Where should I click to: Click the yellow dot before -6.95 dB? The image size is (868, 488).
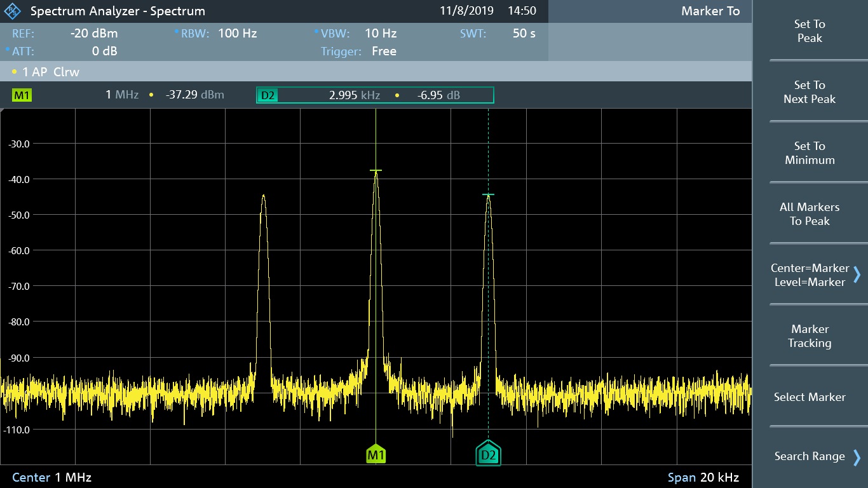(397, 95)
